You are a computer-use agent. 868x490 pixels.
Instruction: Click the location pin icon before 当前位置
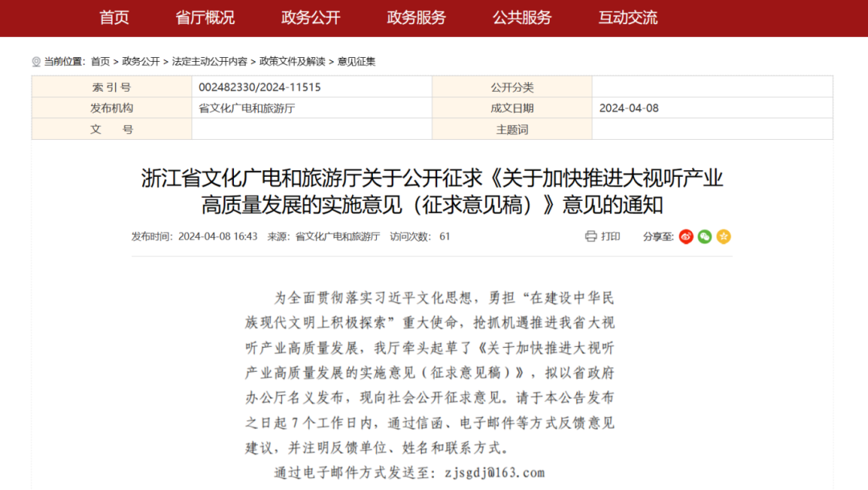(36, 62)
